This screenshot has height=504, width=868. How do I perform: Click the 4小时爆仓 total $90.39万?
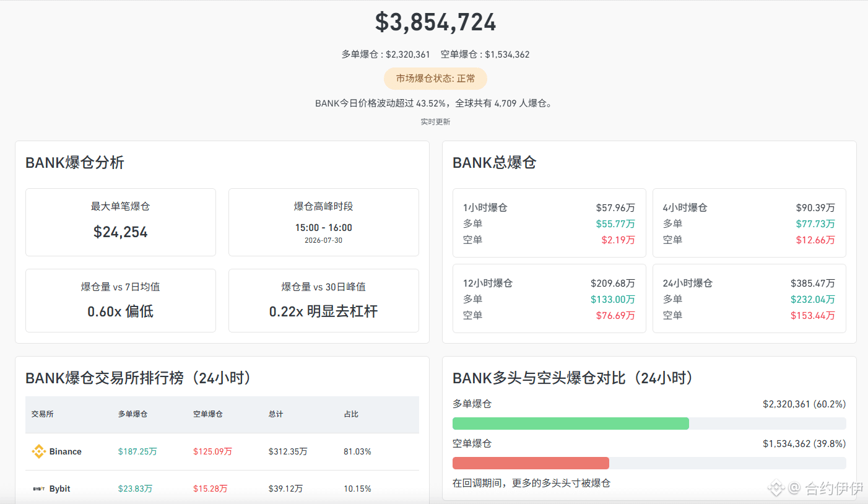pos(815,208)
